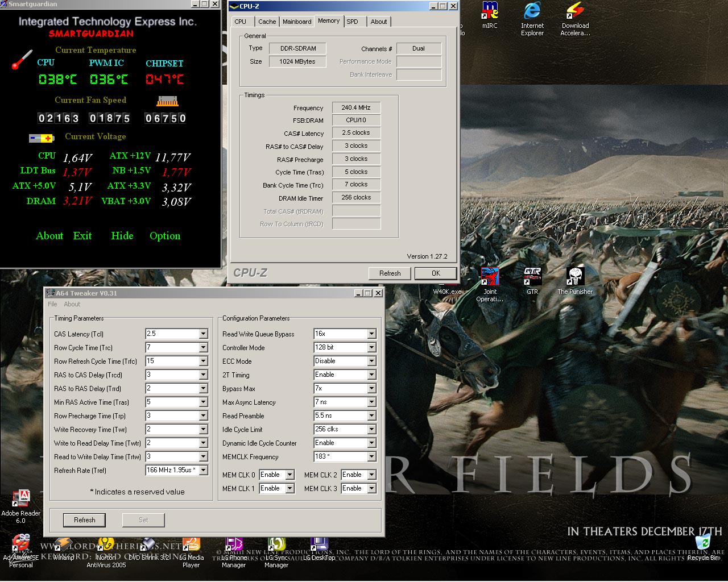Expand MEMCLK Frequency dropdown

click(x=371, y=456)
